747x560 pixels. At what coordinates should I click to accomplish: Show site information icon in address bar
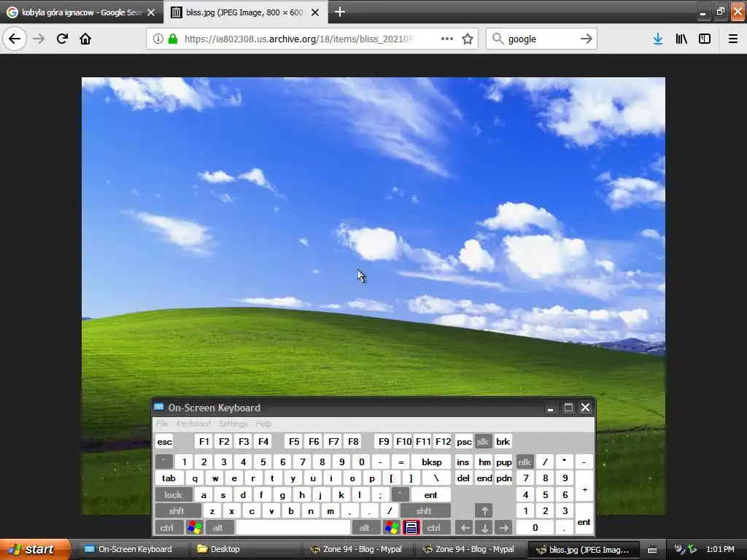[x=158, y=39]
